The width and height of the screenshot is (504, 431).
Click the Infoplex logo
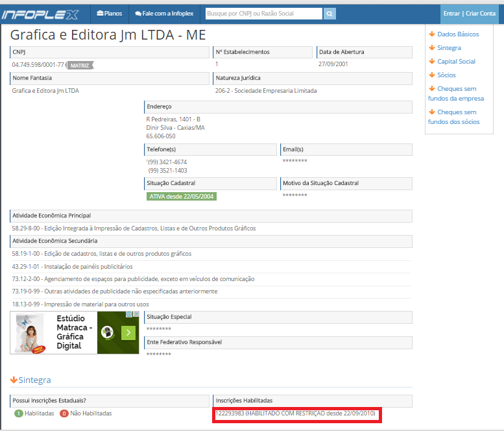coord(40,14)
